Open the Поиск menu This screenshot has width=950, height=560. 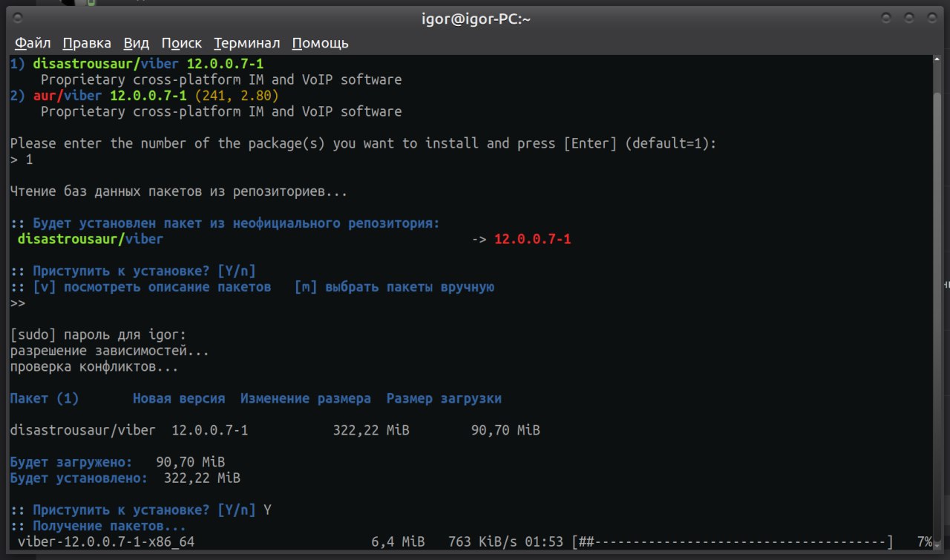[x=181, y=43]
